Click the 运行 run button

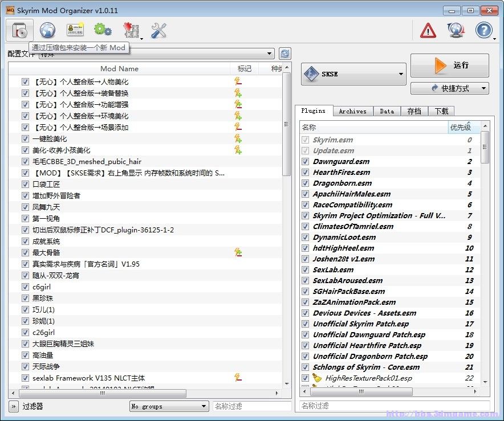[450, 65]
